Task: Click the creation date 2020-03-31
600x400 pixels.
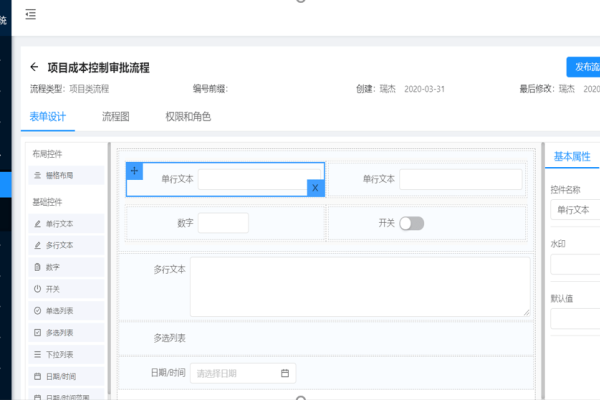Action: 424,89
